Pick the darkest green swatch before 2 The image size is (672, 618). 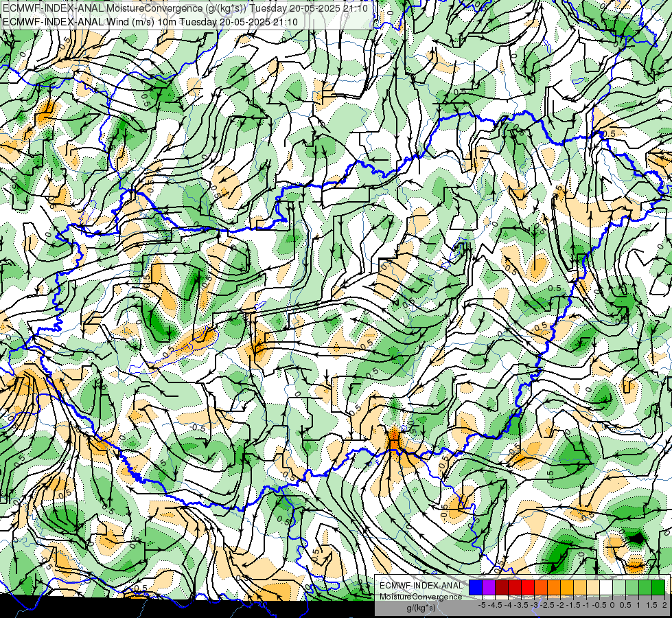[659, 587]
